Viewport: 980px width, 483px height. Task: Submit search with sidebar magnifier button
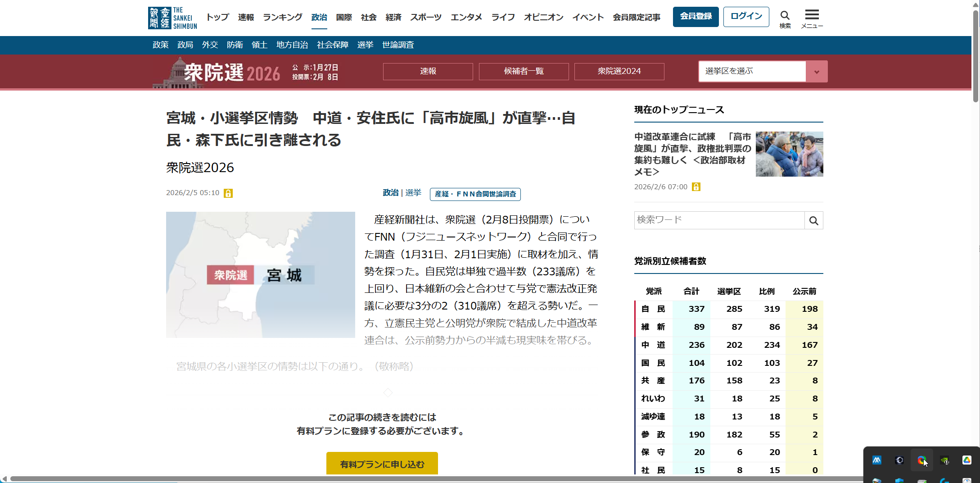814,220
